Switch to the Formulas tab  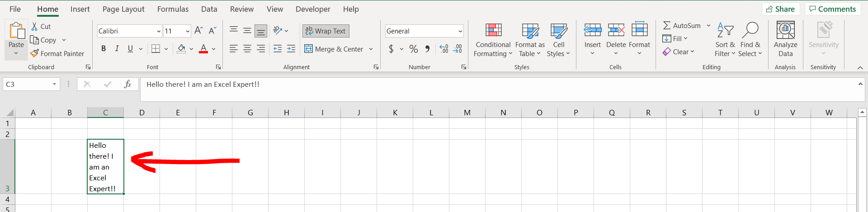pos(173,9)
